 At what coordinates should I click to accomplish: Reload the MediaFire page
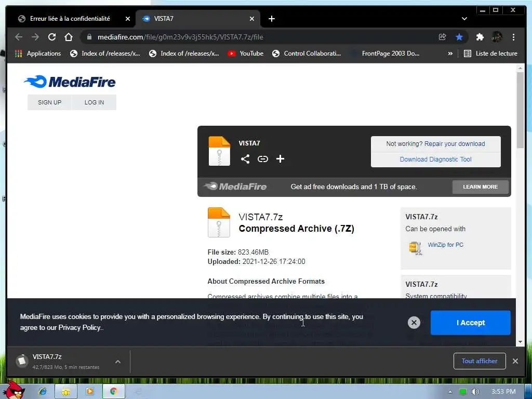[x=52, y=37]
